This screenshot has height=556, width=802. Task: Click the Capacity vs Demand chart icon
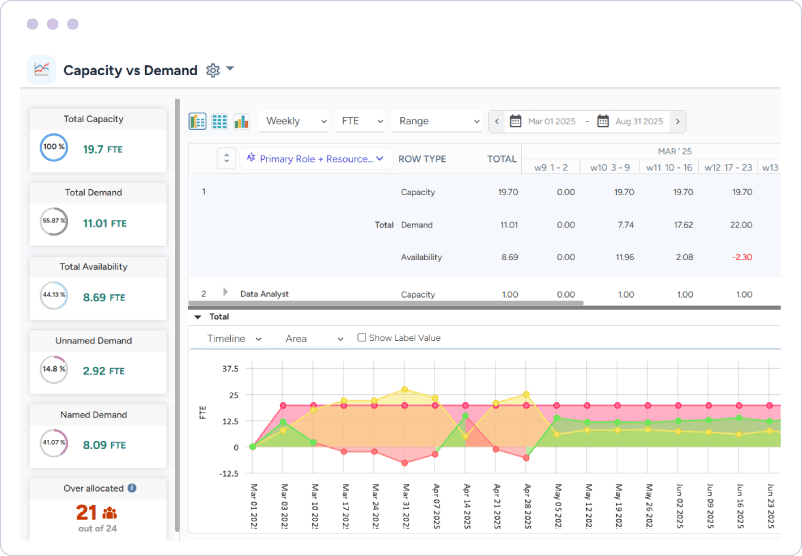click(x=41, y=70)
